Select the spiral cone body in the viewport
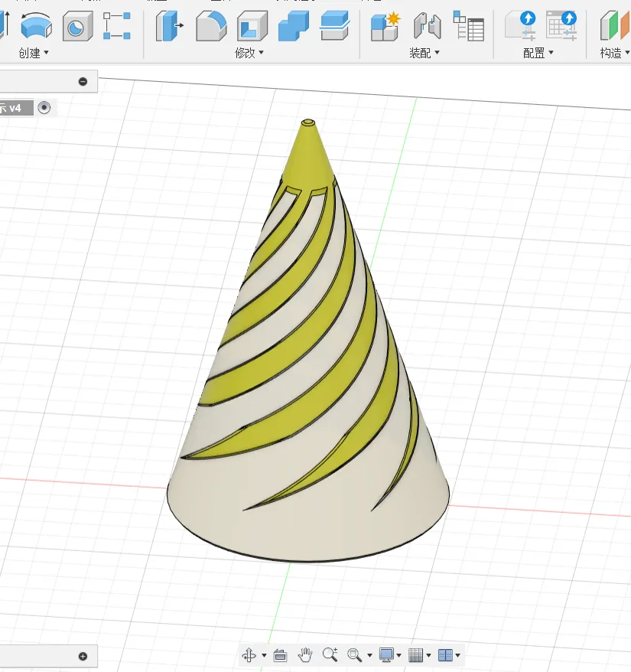 tap(306, 383)
